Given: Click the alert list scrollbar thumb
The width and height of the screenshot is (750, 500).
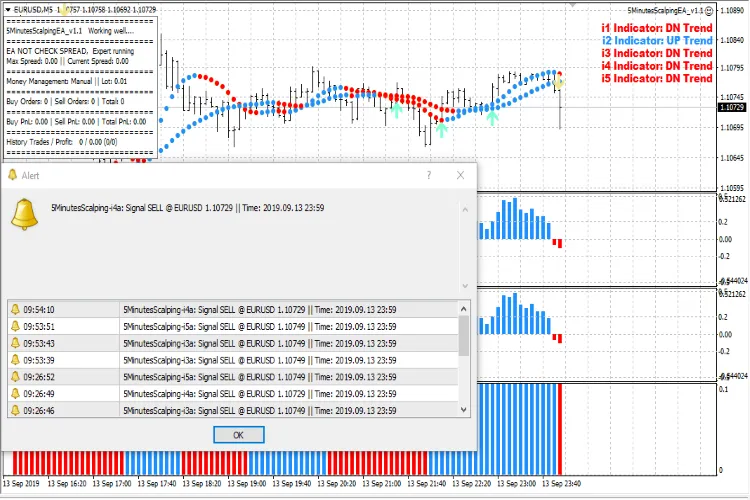Looking at the screenshot, I should point(463,335).
